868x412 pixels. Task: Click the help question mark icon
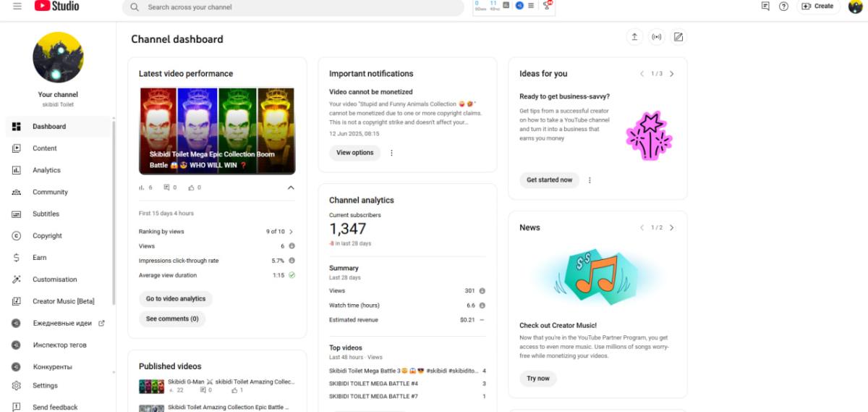pos(783,7)
